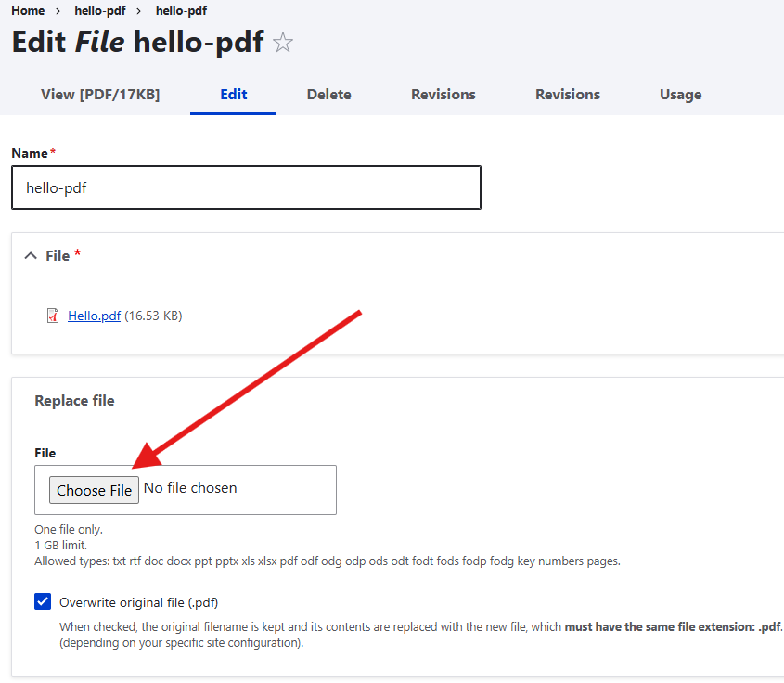This screenshot has width=784, height=683.
Task: Open the Hello.pdf file link
Action: pos(94,315)
